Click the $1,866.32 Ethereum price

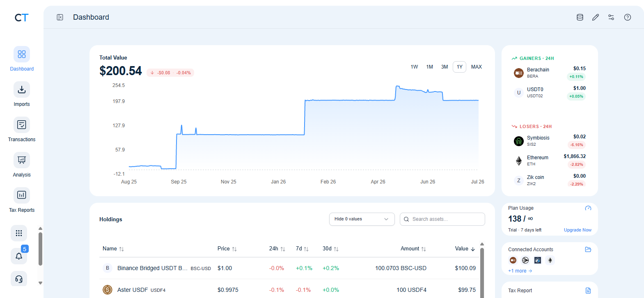[x=575, y=156]
